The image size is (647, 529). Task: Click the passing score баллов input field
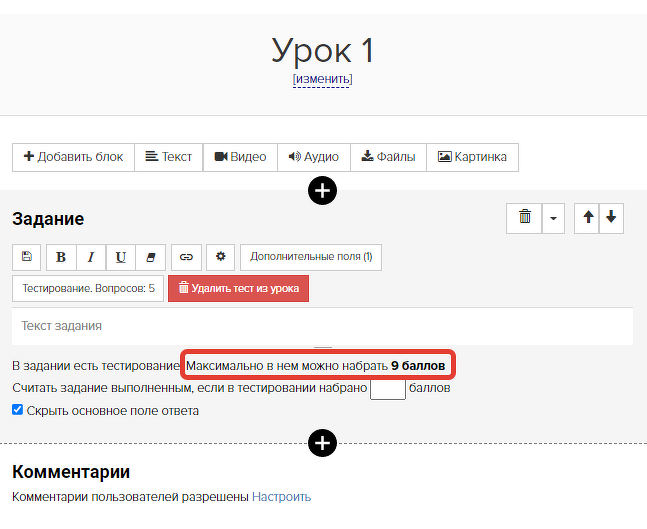(388, 389)
